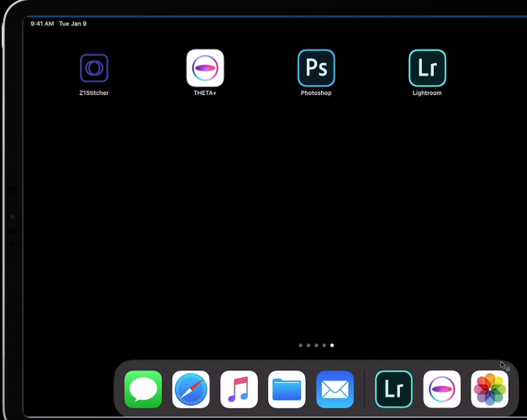Open Photoshop app icon
Viewport: 527px width, 420px height.
click(316, 68)
